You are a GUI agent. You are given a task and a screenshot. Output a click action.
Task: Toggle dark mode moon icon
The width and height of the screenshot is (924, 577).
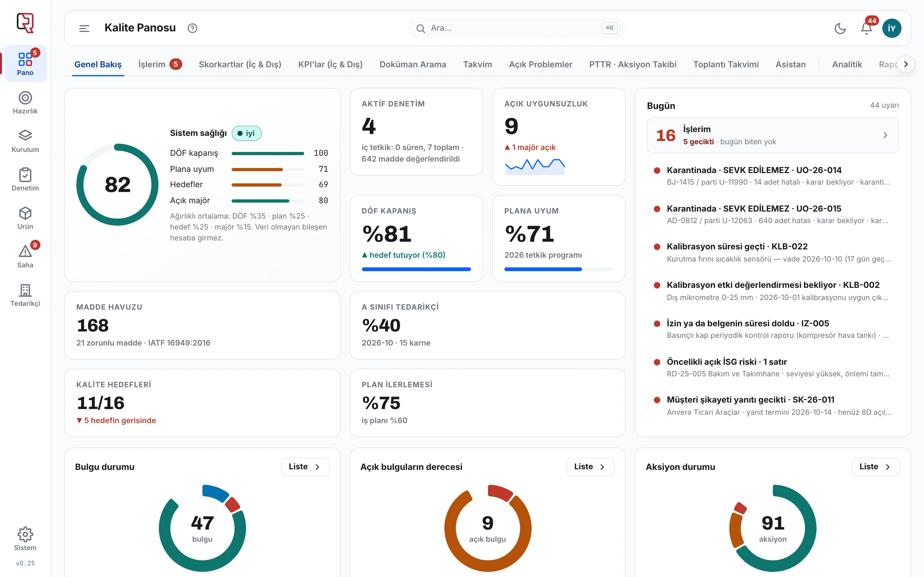point(840,28)
